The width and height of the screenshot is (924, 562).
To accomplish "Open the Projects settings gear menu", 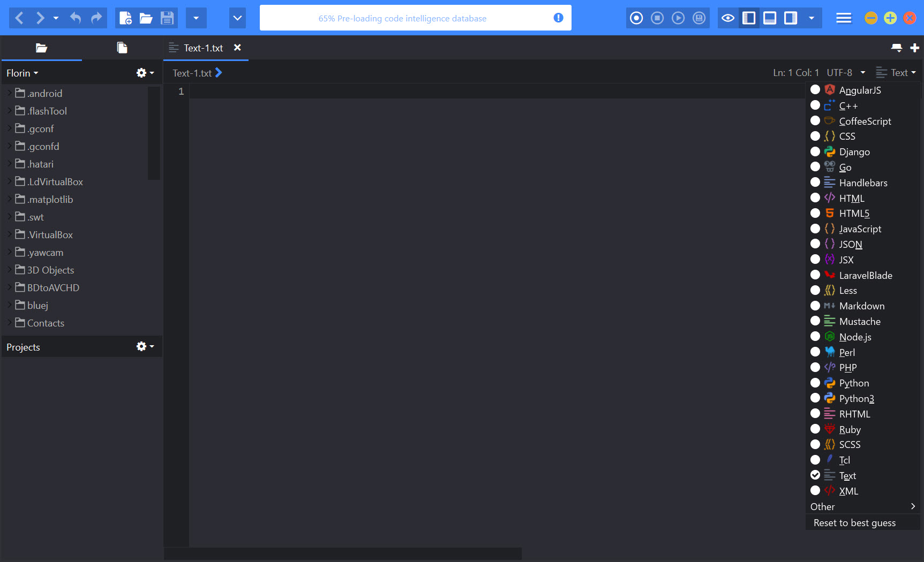I will (x=145, y=346).
